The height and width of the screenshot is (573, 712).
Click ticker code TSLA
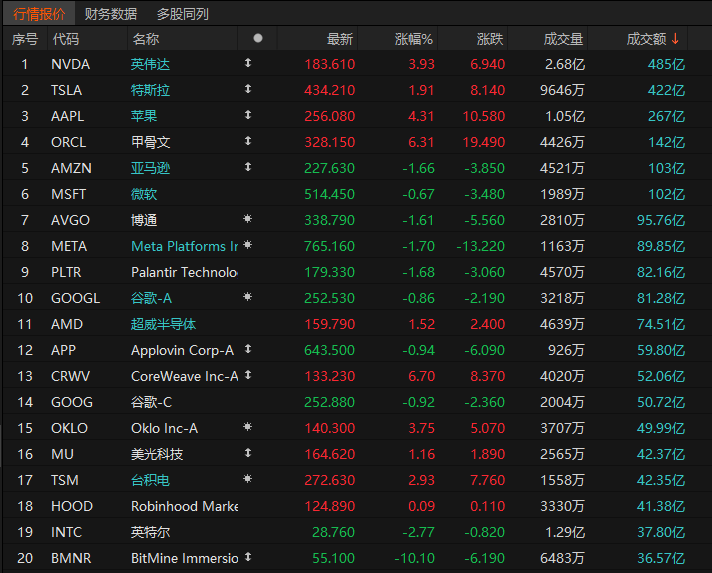(66, 90)
